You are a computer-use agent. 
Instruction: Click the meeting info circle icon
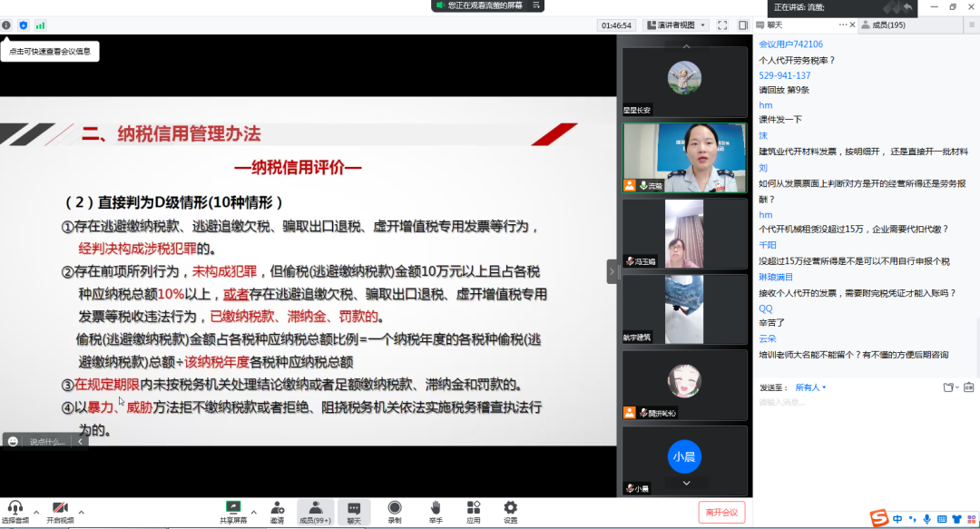coord(6,25)
